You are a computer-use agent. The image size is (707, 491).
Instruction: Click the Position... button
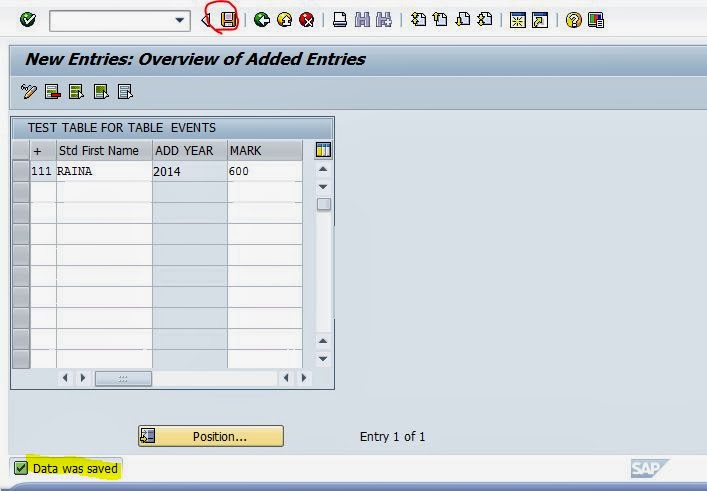coord(211,436)
